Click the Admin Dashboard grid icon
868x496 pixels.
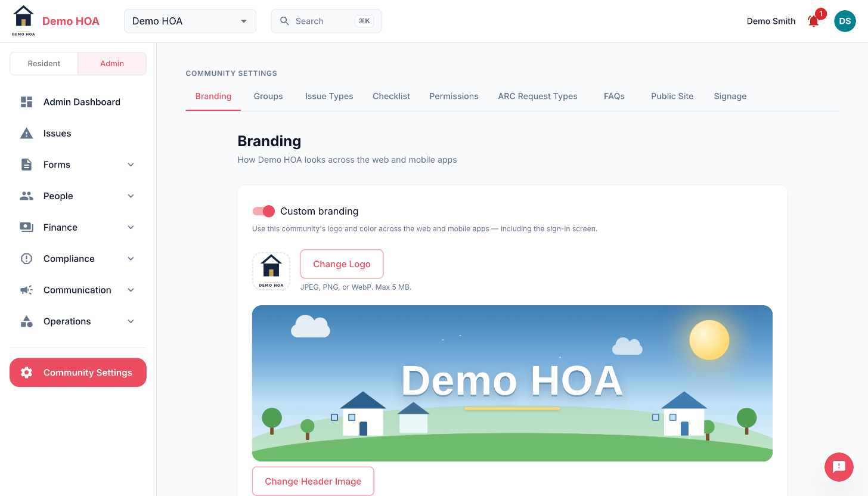pyautogui.click(x=26, y=102)
